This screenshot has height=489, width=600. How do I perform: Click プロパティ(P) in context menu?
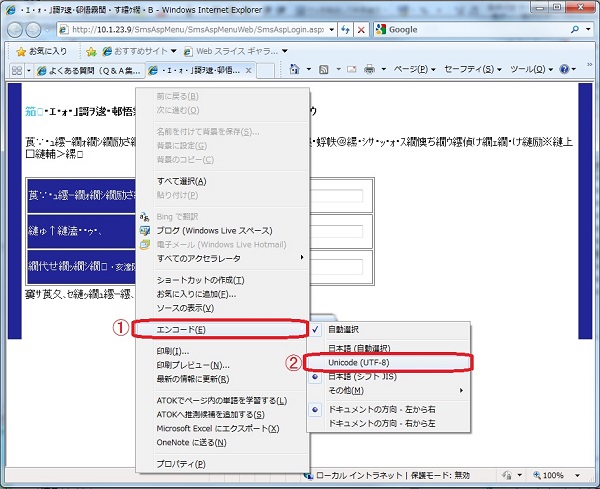[222, 464]
